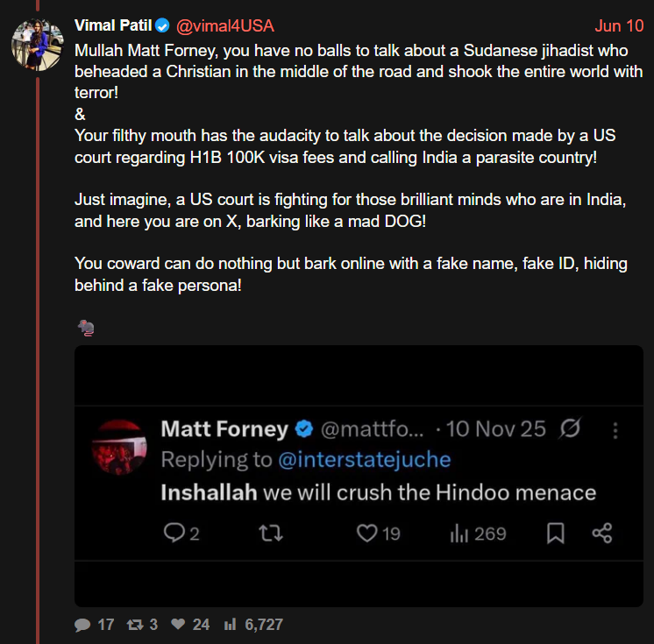This screenshot has height=644, width=654.
Task: Open the three-dot menu in the embedded tweet
Action: pos(615,430)
